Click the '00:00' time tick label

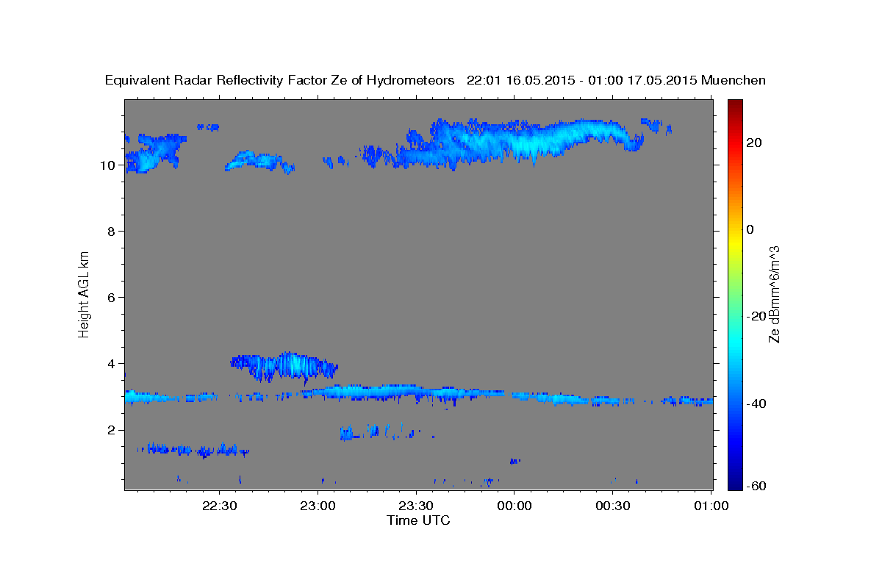click(514, 506)
